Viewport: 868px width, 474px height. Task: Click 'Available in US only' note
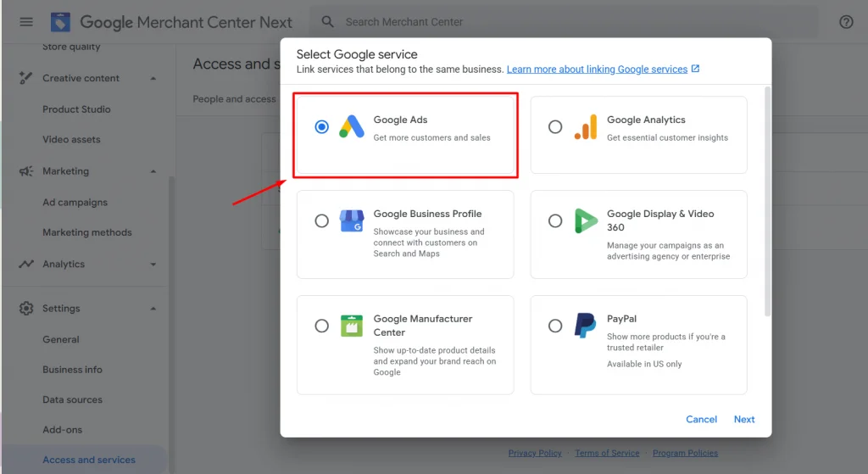pos(644,364)
